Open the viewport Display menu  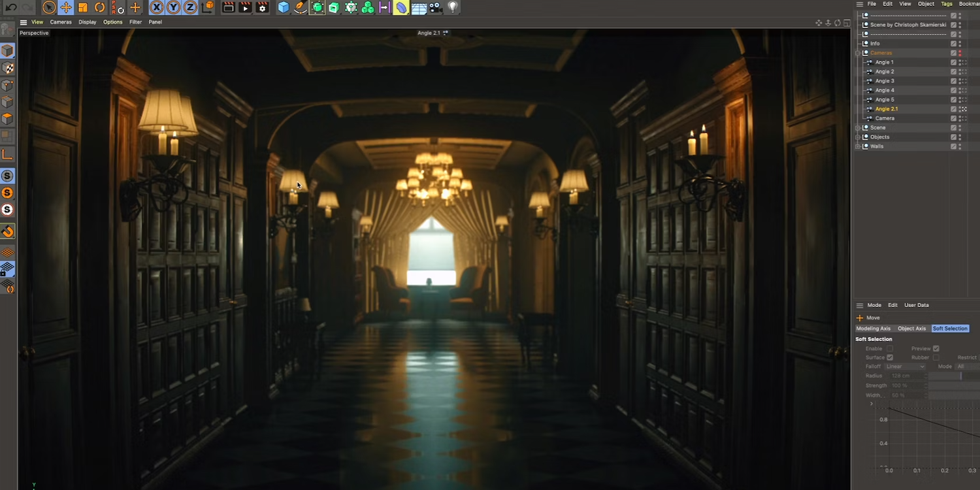pos(88,22)
